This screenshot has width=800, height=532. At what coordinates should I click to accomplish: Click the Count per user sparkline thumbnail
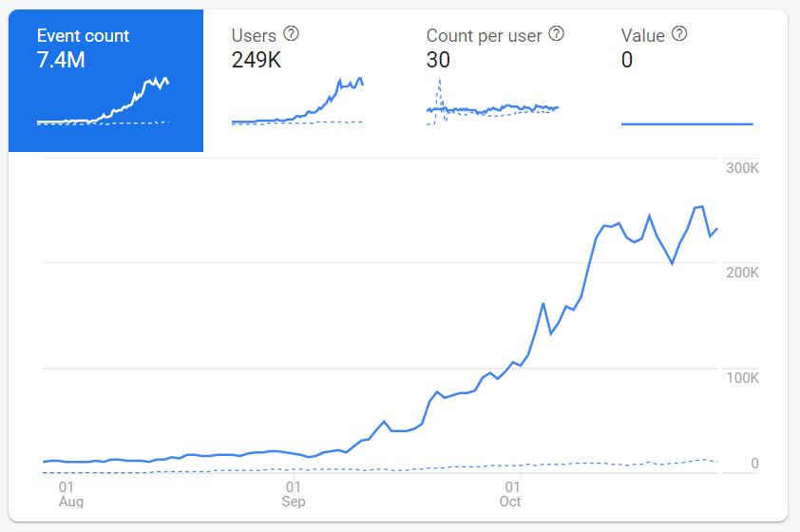[x=492, y=103]
